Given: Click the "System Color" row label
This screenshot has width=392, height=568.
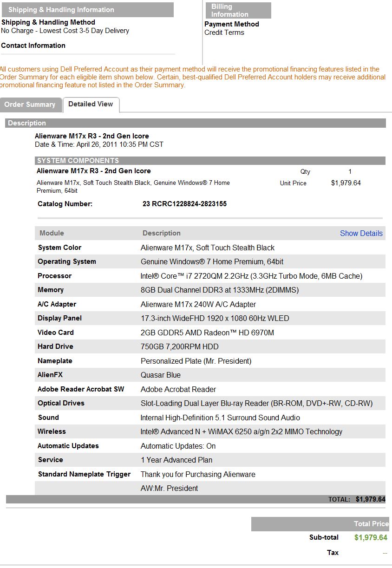Looking at the screenshot, I should (x=60, y=248).
